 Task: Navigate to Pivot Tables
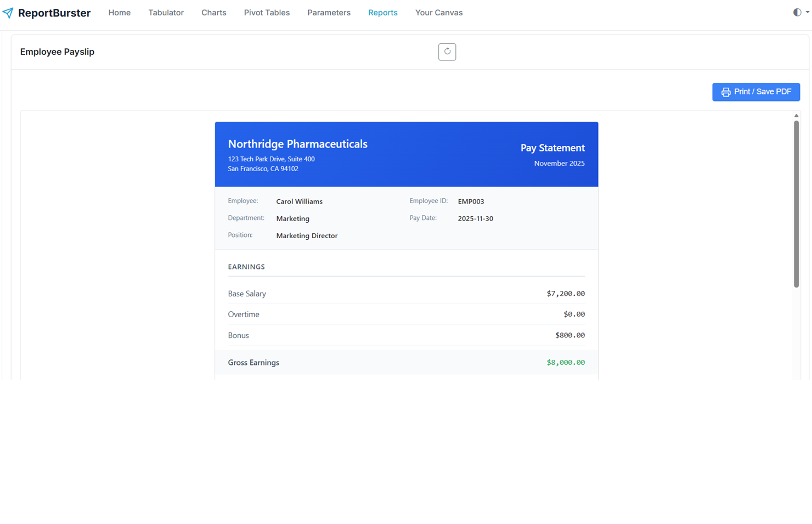tap(267, 13)
